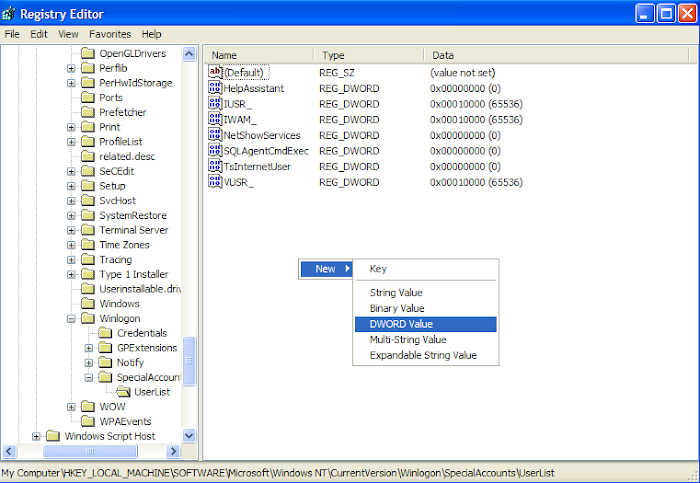The image size is (700, 483).
Task: Click the NetShowServices DWORD icon
Action: [x=215, y=135]
